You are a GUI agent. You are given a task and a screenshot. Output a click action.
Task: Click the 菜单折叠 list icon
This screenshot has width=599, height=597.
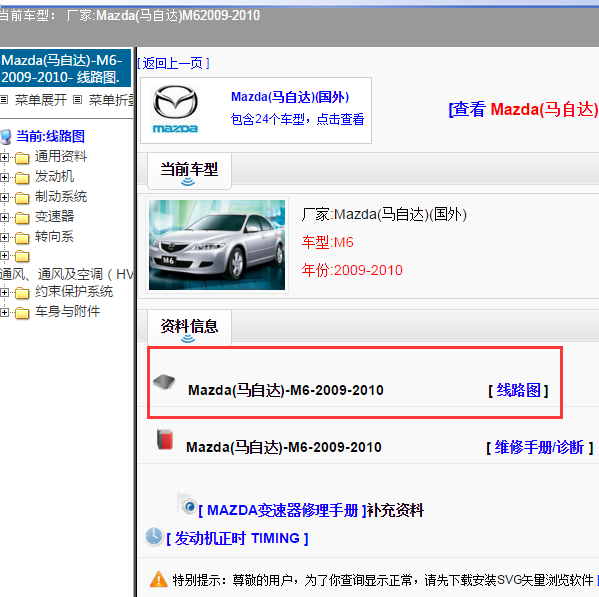pos(78,100)
